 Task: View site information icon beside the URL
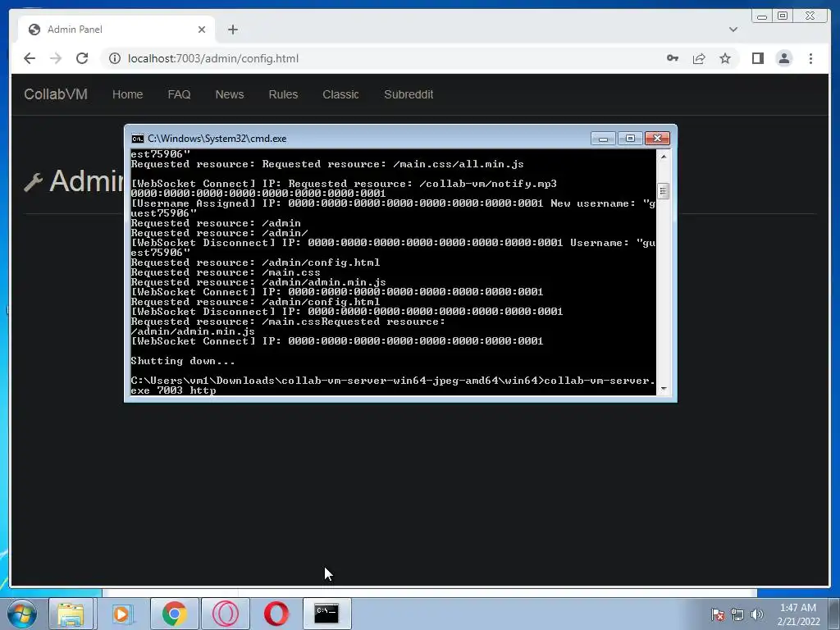tap(115, 58)
